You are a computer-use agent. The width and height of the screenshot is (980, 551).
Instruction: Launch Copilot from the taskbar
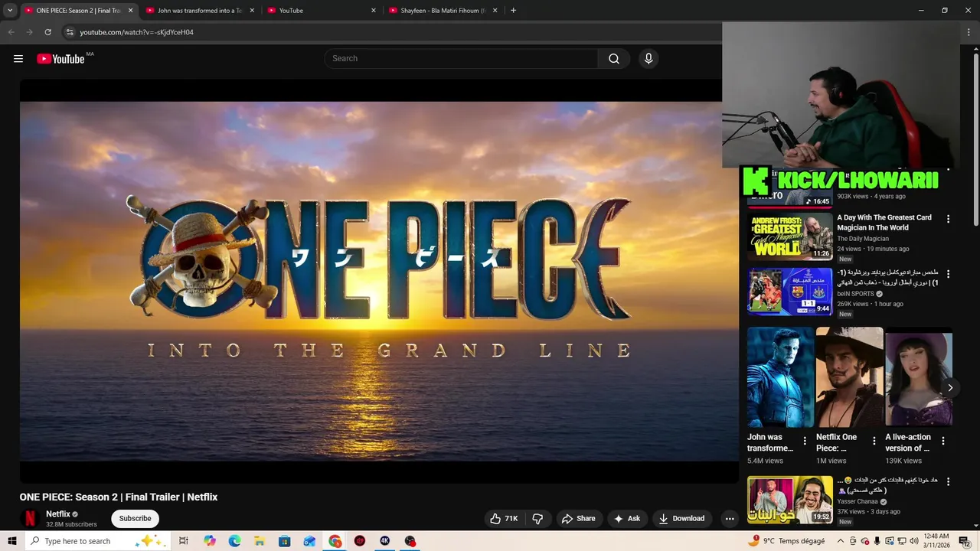(x=210, y=541)
